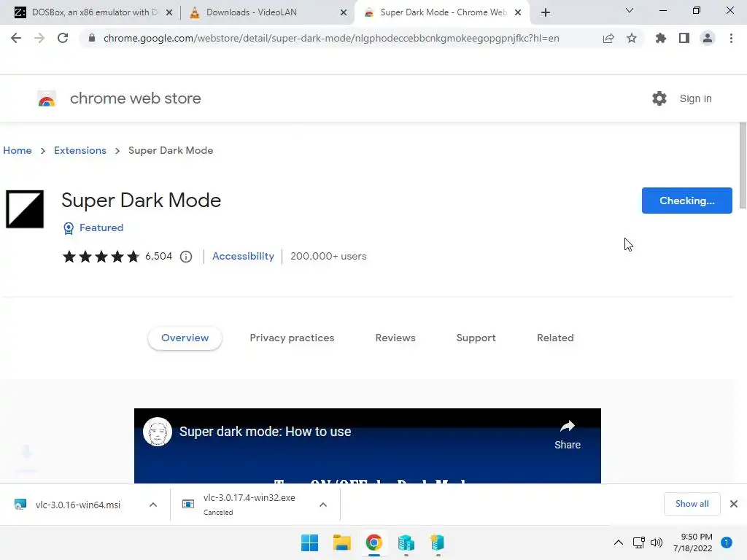747x560 pixels.
Task: Open the vlc-3.0.16-win64.msi file icon
Action: [20, 505]
